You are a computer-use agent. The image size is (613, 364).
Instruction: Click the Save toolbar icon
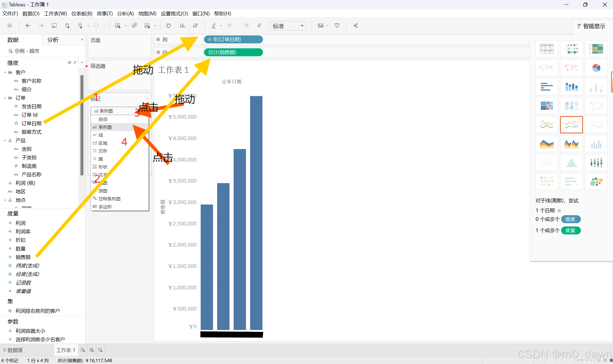54,26
